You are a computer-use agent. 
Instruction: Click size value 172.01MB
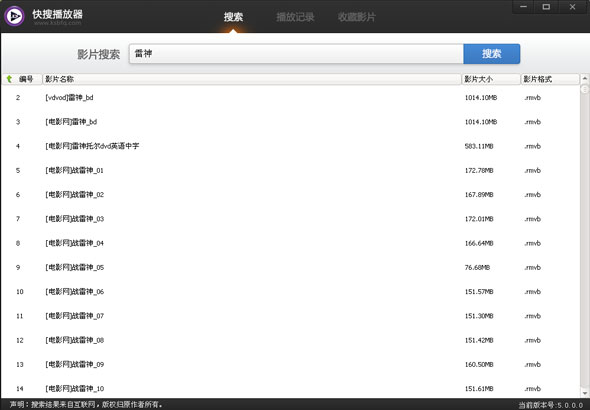click(479, 219)
